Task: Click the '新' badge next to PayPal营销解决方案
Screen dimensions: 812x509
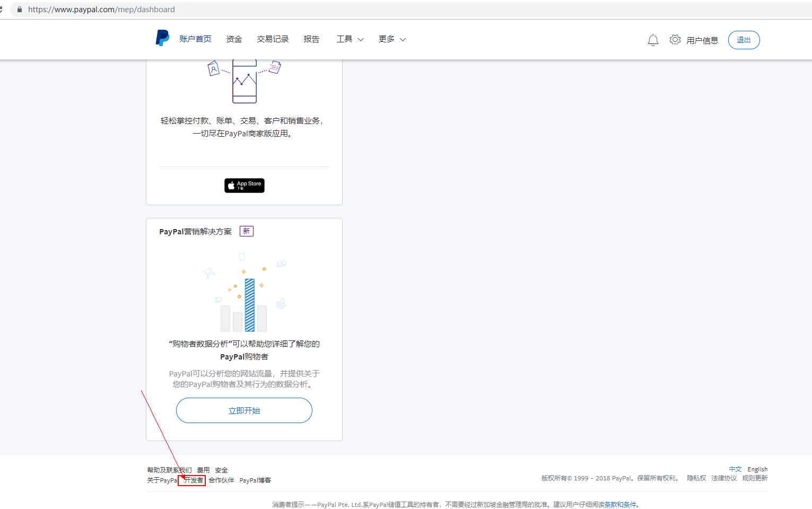Action: click(247, 231)
